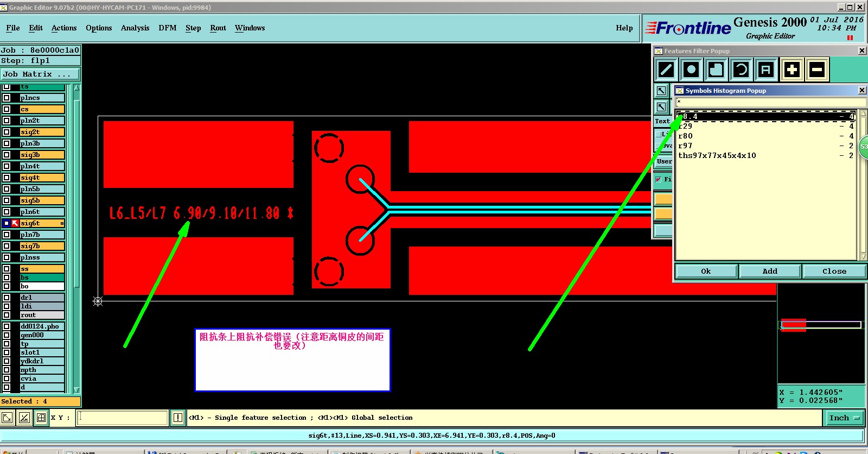Select the r80 symbol row
The height and width of the screenshot is (454, 868).
[766, 136]
